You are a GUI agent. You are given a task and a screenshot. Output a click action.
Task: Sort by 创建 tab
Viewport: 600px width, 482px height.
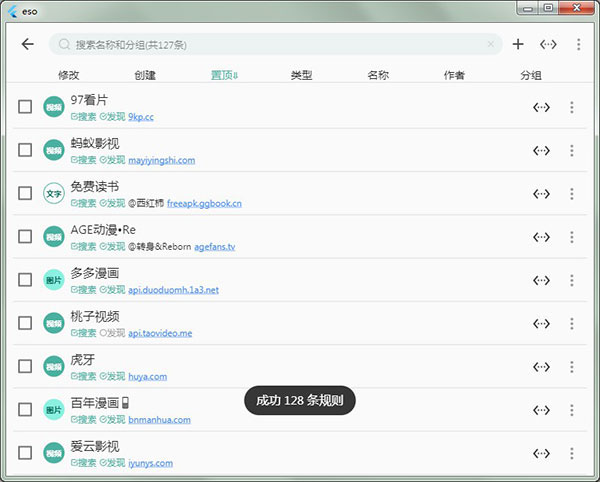(x=145, y=75)
